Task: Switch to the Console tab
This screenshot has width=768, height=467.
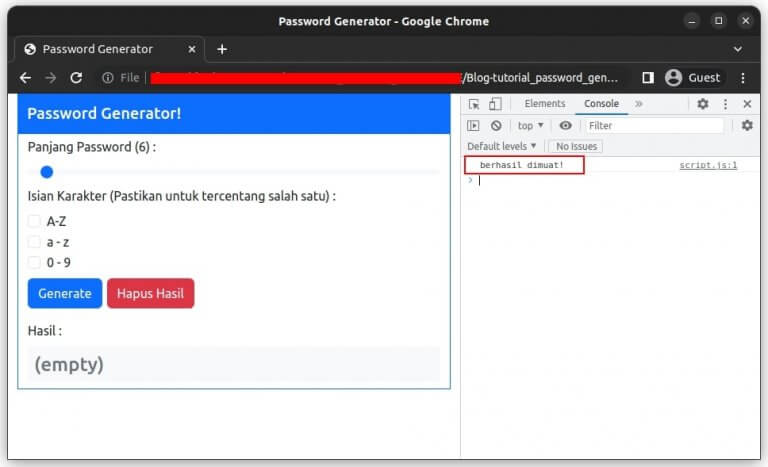Action: coord(601,104)
